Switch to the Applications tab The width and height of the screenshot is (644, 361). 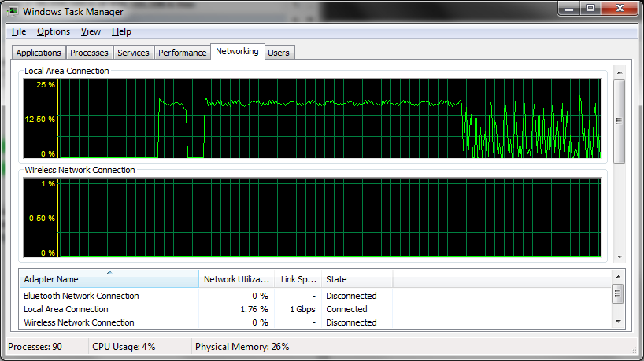pyautogui.click(x=39, y=53)
